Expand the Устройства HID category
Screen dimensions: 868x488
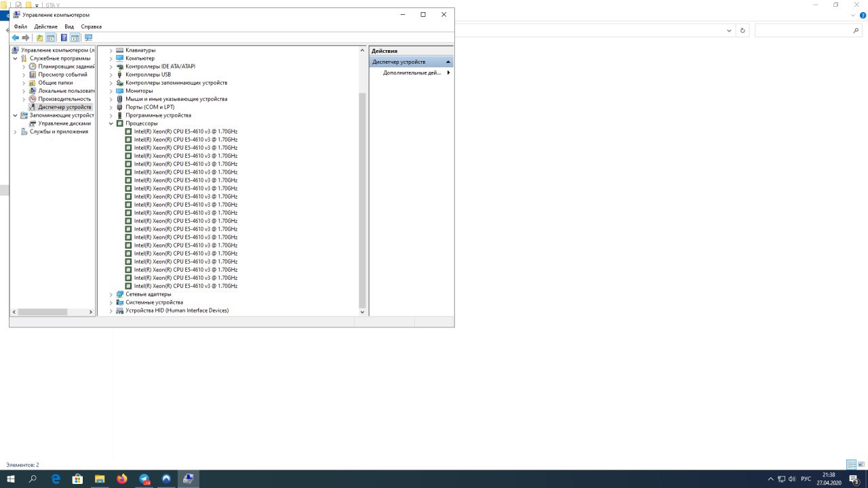(x=111, y=310)
